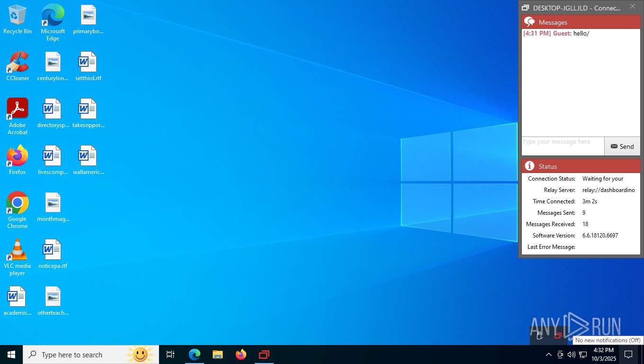Select the livescomp... Word document

(x=53, y=160)
